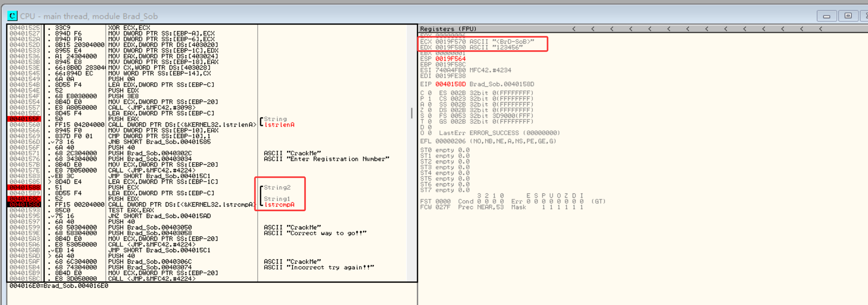The image size is (868, 305).
Task: Select breakpoint address 00401588
Action: (24, 188)
